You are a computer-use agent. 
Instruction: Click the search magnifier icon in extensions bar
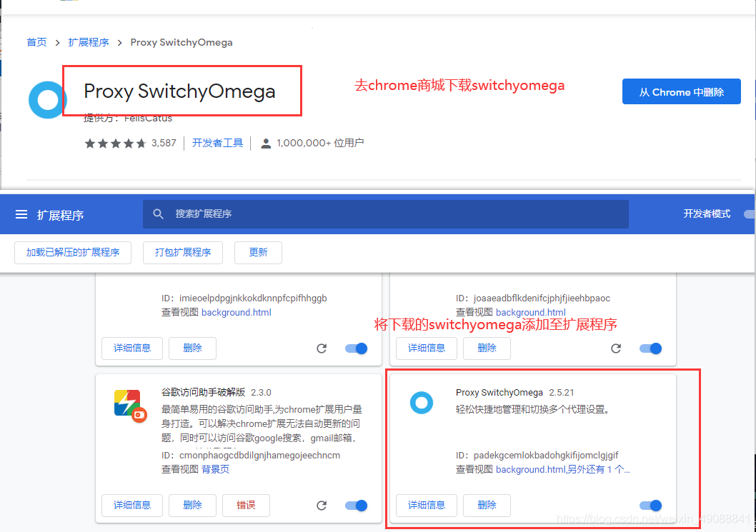point(158,214)
